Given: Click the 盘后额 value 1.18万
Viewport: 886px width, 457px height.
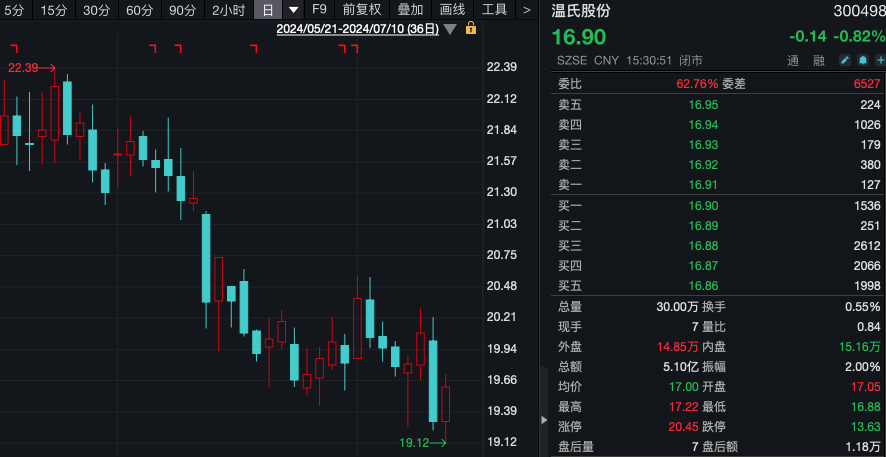Looking at the screenshot, I should [863, 447].
